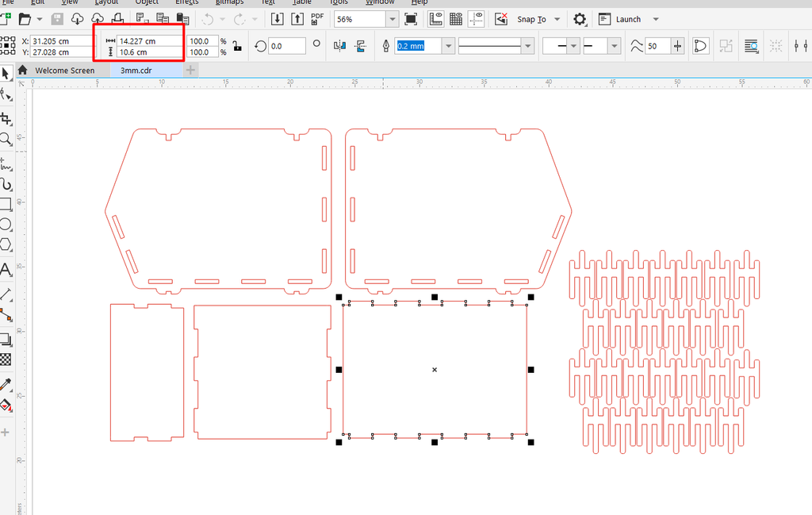Click Cloud upload icon
This screenshot has width=812, height=515.
(98, 19)
